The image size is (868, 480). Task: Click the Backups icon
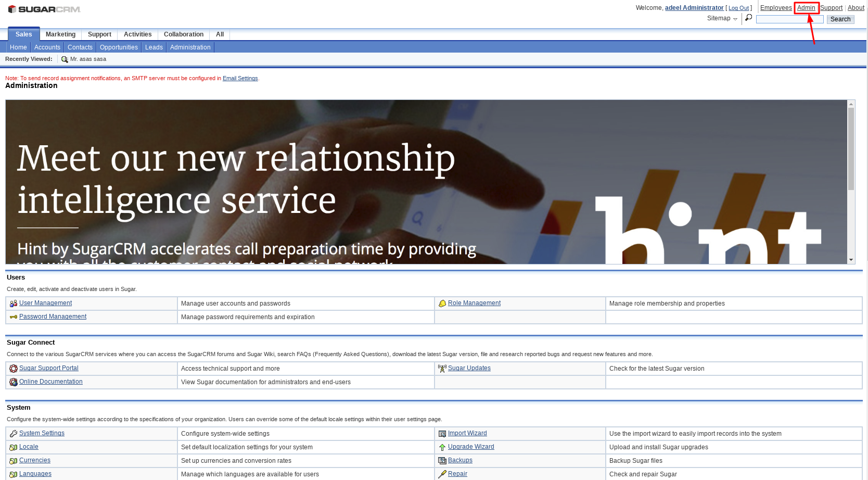[442, 461]
